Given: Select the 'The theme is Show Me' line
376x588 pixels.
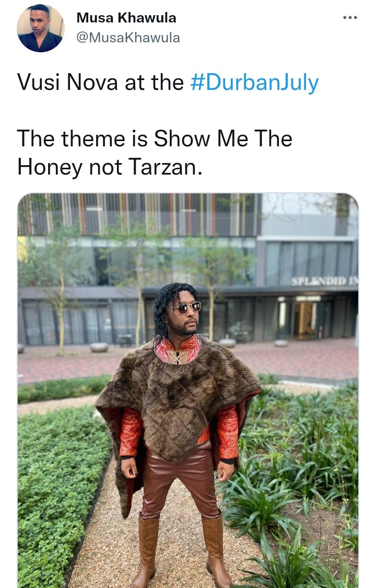Looking at the screenshot, I should (x=155, y=139).
